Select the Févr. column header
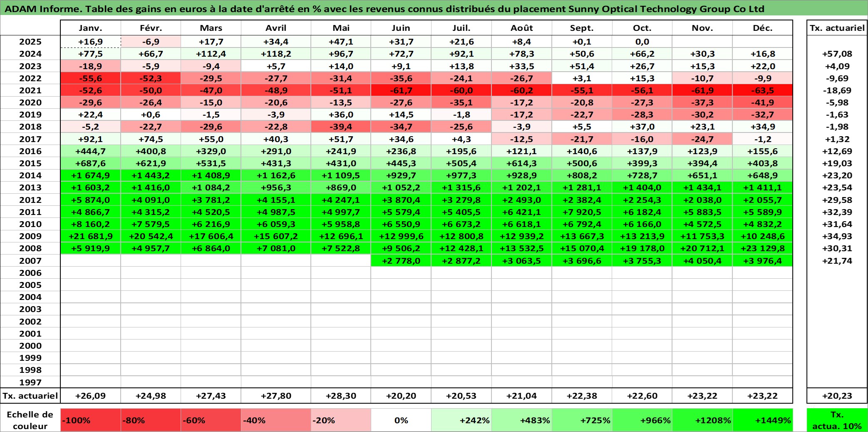868x432 pixels. pyautogui.click(x=151, y=28)
